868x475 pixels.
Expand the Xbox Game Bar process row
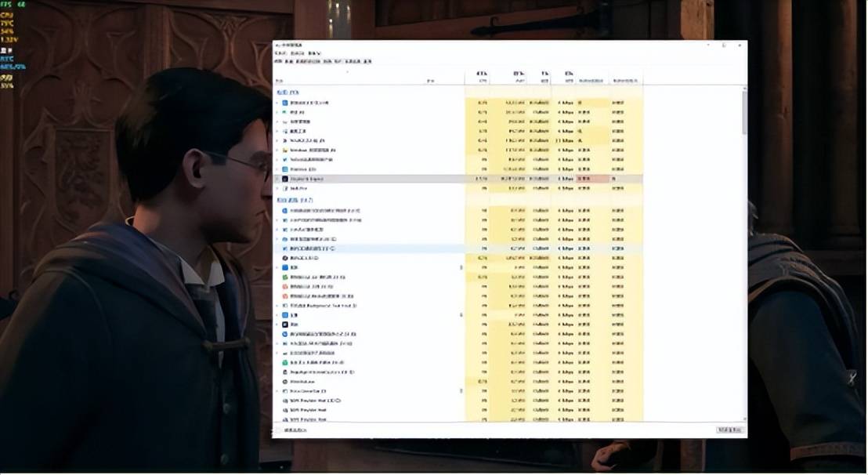277,391
